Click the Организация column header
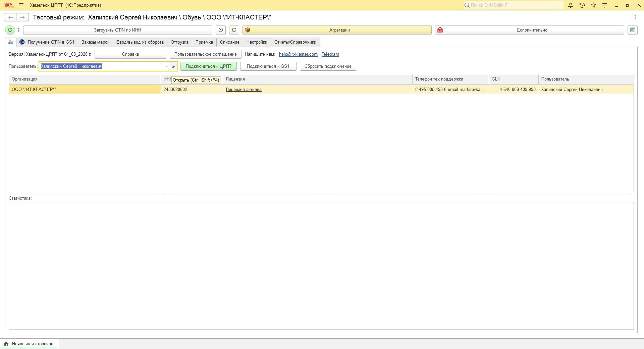 pos(85,79)
